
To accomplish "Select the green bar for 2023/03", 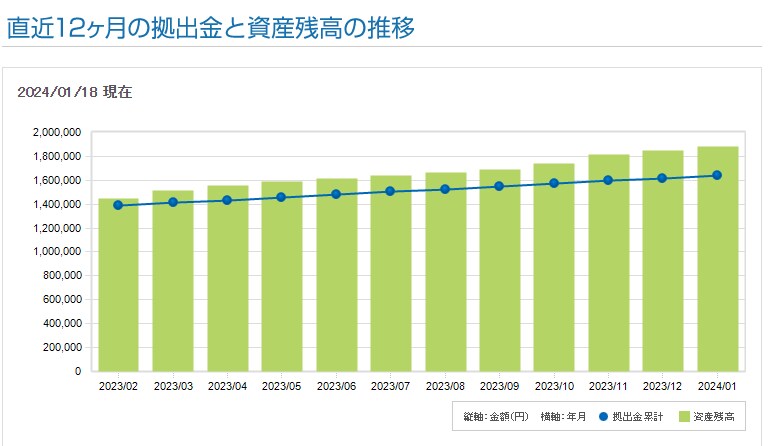I will point(173,281).
